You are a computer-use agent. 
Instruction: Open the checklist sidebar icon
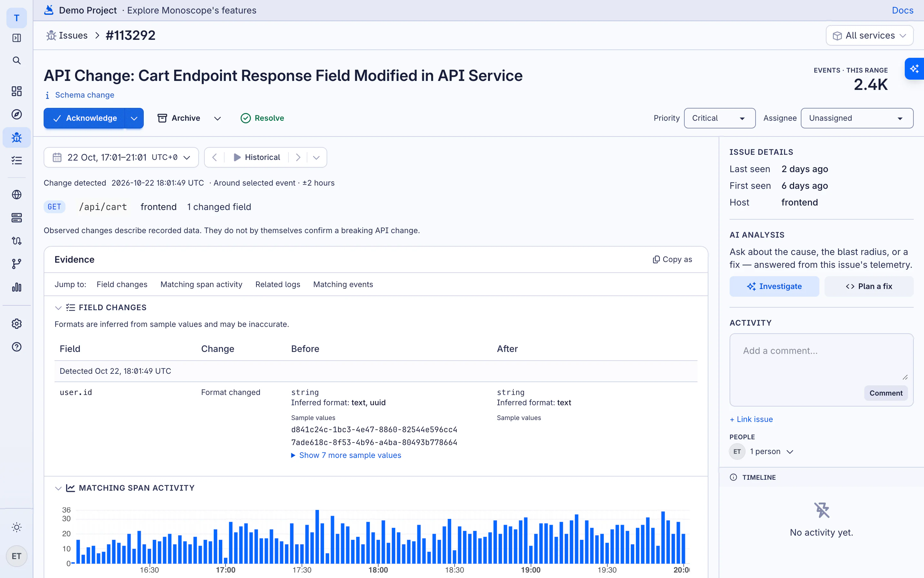click(x=16, y=161)
